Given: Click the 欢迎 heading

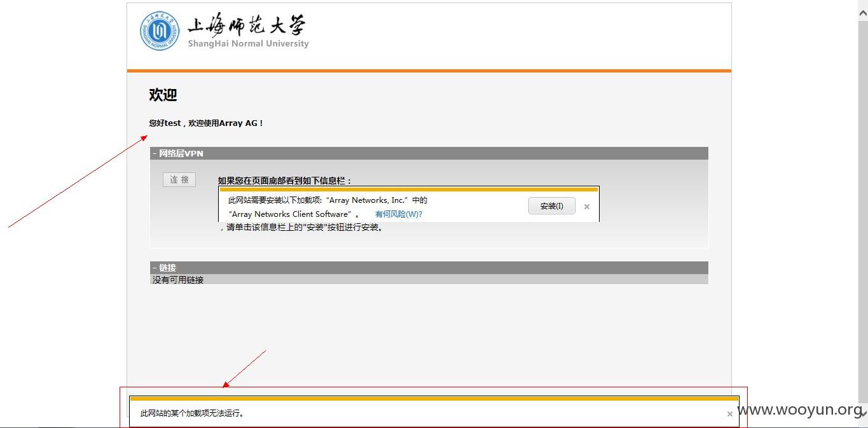Looking at the screenshot, I should click(163, 95).
